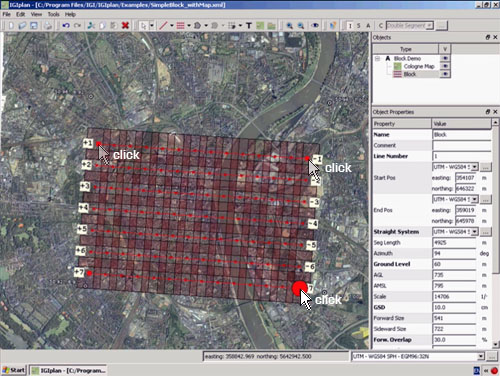Toggle visibility of Cologne Map layer
The image size is (500, 376).
click(445, 66)
